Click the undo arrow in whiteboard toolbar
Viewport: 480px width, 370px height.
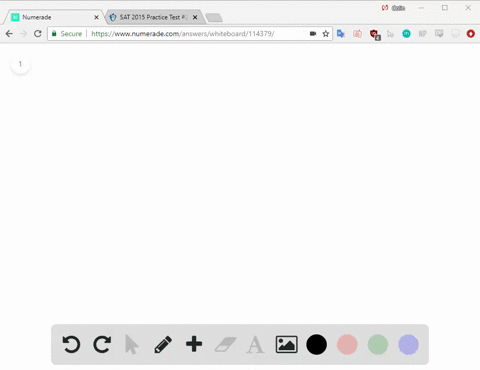coord(71,344)
